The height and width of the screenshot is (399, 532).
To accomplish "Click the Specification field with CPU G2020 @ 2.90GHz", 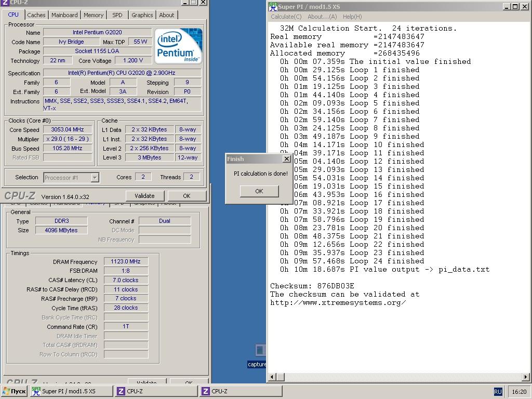I will tap(122, 73).
